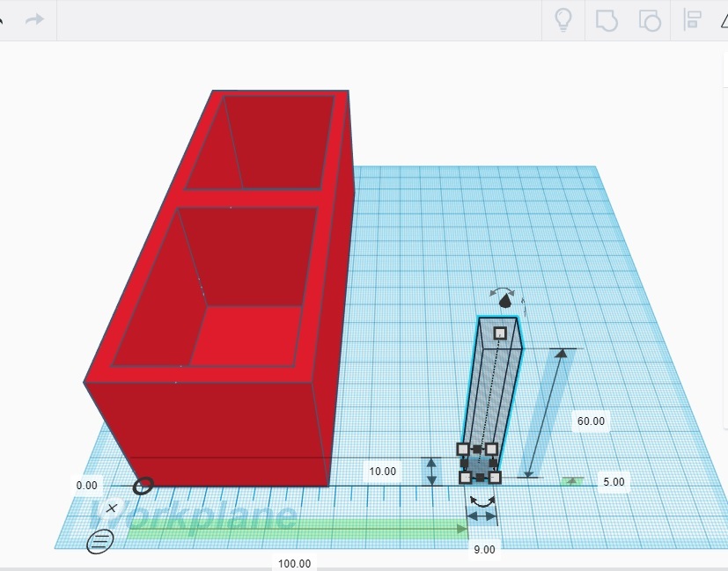Click the 60.00 height dimension field
This screenshot has height=571, width=728.
[x=591, y=421]
